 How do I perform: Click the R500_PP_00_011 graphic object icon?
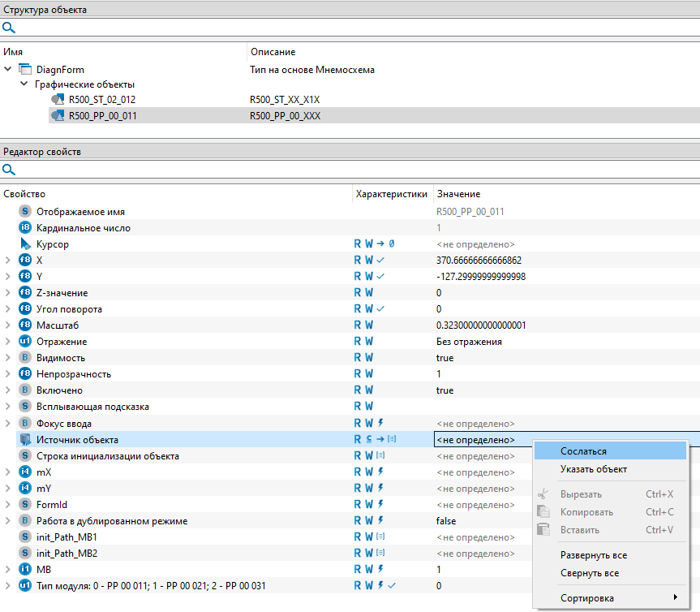click(58, 115)
